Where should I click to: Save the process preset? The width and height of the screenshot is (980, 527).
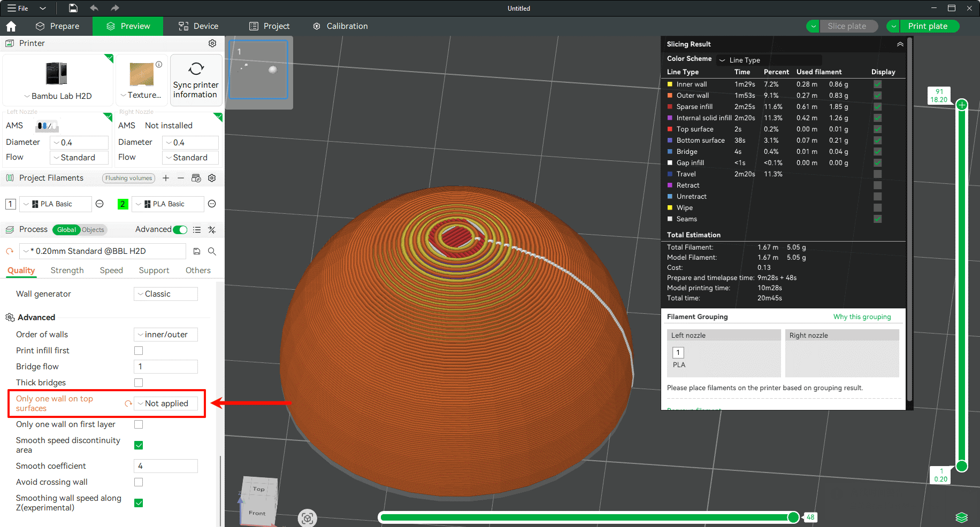click(x=197, y=251)
